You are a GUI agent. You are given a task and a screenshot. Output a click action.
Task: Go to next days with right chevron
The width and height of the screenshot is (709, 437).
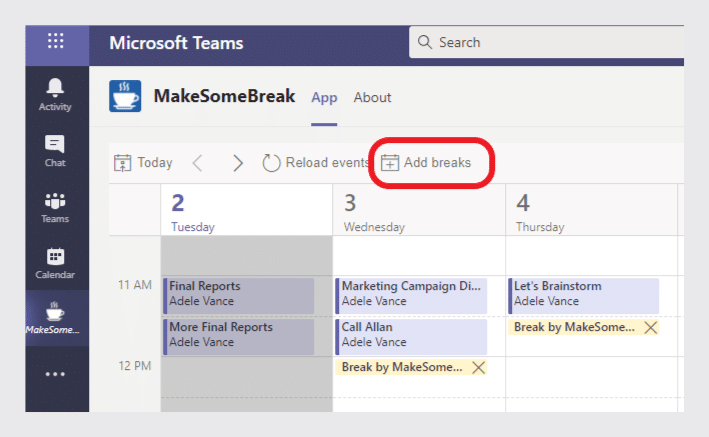pos(238,163)
